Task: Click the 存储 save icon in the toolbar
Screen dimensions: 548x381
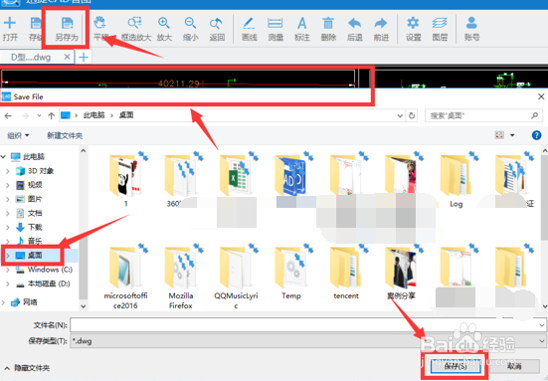Action: tap(35, 29)
